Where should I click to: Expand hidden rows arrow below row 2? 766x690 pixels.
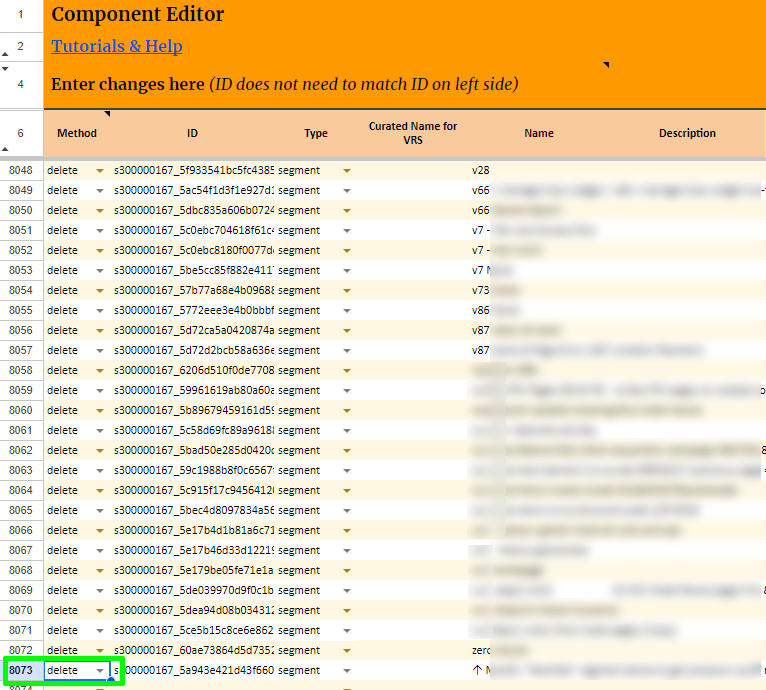coord(5,54)
